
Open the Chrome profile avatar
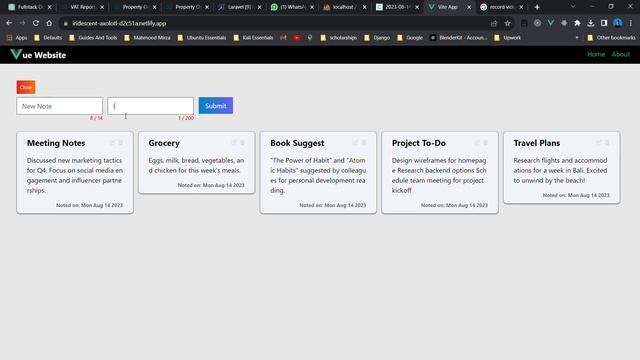pyautogui.click(x=618, y=23)
